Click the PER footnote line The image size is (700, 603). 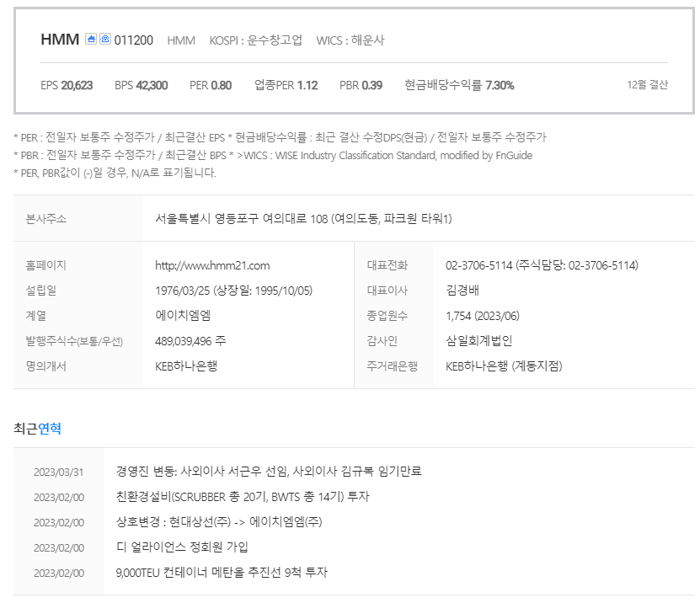coord(280,137)
